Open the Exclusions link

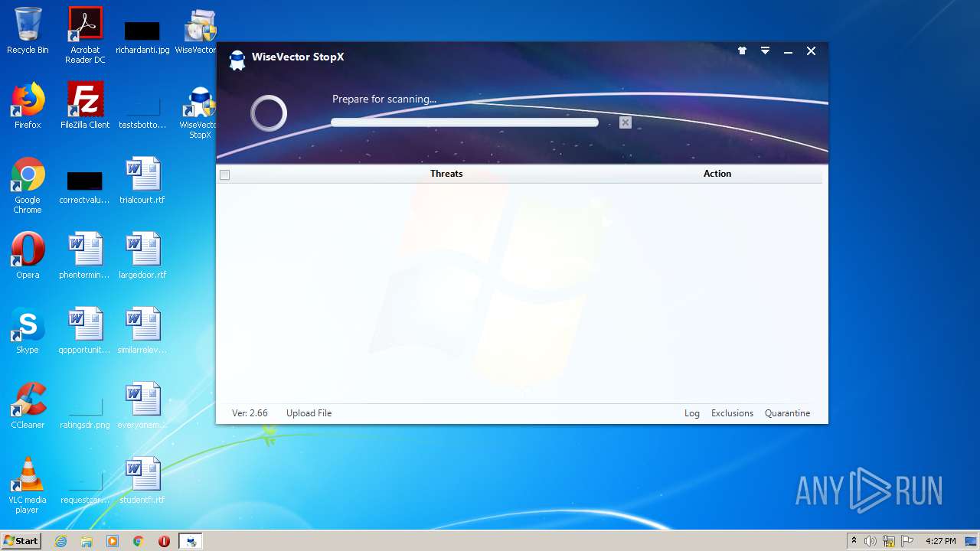pyautogui.click(x=732, y=413)
